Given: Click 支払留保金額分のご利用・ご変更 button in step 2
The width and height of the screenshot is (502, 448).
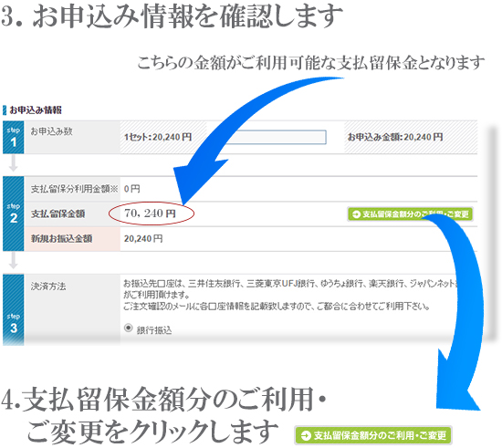Looking at the screenshot, I should click(411, 214).
